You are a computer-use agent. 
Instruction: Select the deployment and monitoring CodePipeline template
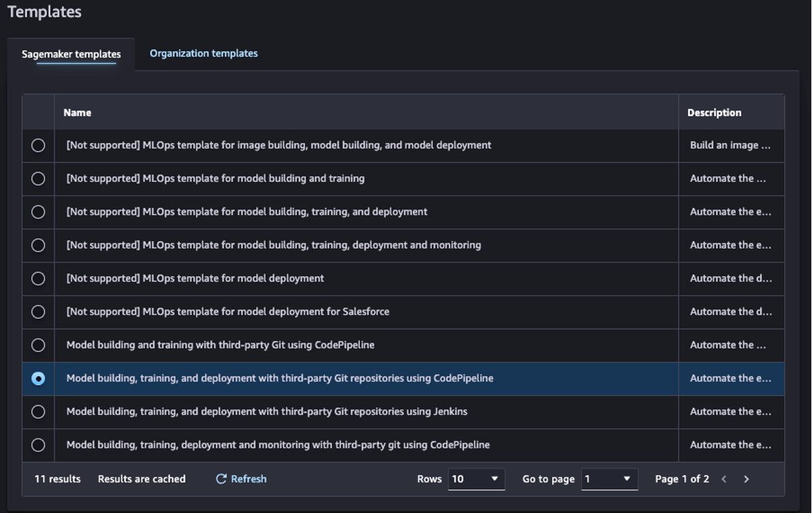pos(38,445)
